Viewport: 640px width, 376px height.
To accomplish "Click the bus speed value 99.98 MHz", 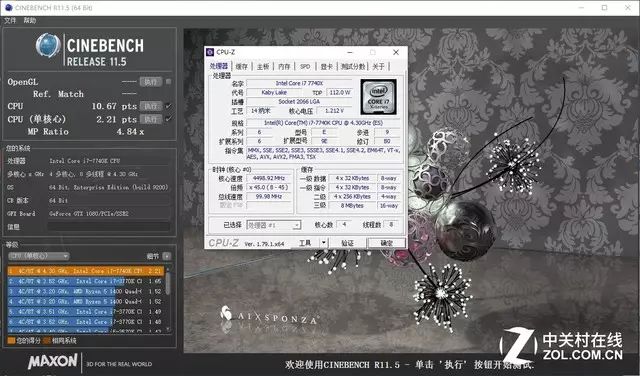I will pos(268,196).
